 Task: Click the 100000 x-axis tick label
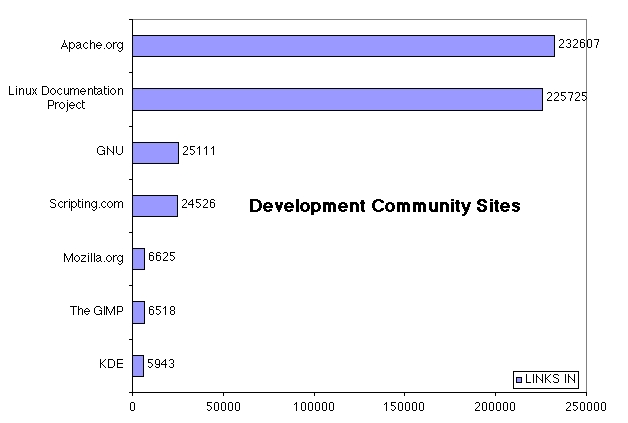314,407
